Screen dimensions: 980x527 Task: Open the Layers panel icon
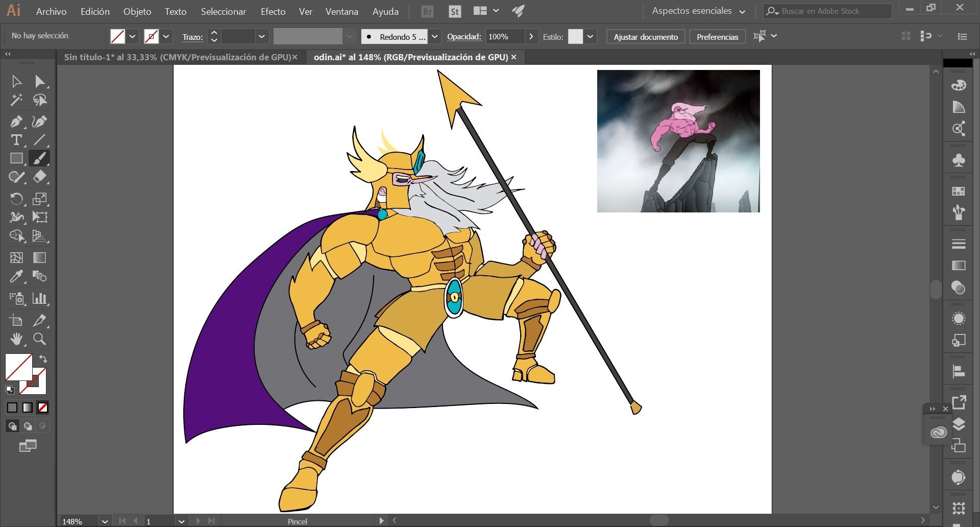959,424
